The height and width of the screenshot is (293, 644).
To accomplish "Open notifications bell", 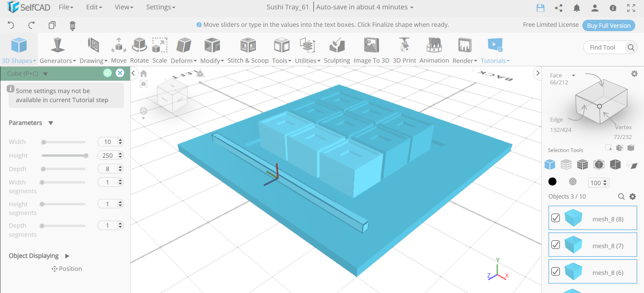I will (577, 8).
